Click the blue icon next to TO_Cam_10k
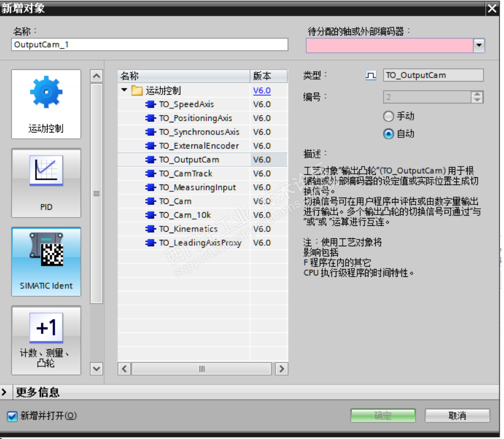Screen dimensions: 504x439 coord(151,215)
